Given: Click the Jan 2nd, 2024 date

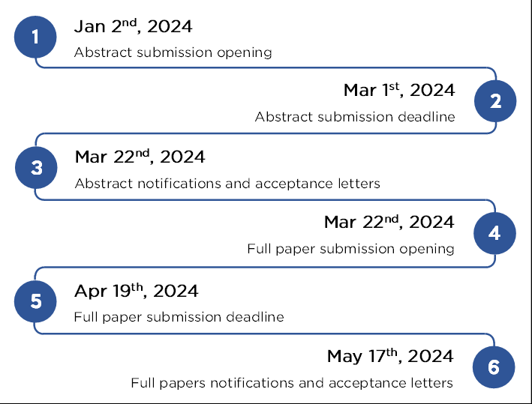Looking at the screenshot, I should tap(133, 27).
